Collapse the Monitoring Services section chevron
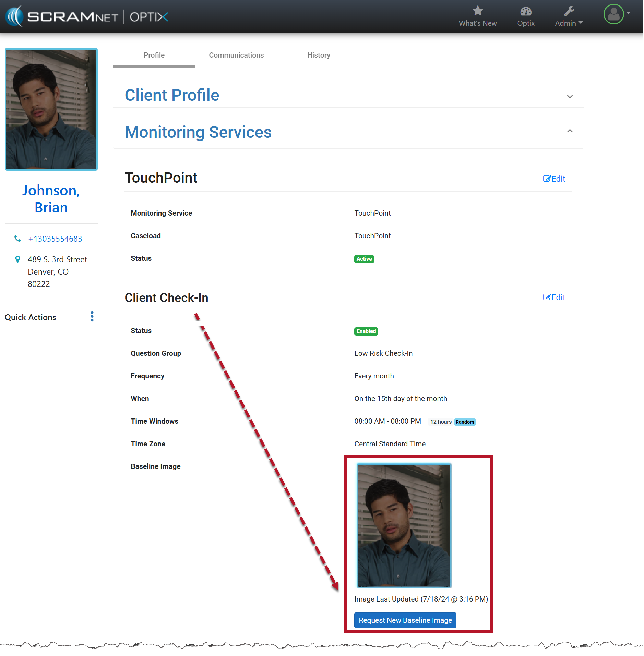Image resolution: width=644 pixels, height=656 pixels. pos(570,131)
